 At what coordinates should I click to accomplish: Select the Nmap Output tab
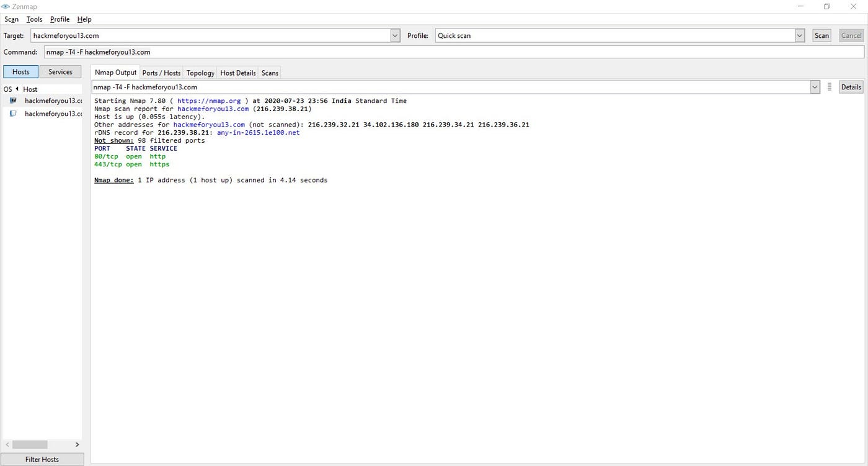point(115,73)
